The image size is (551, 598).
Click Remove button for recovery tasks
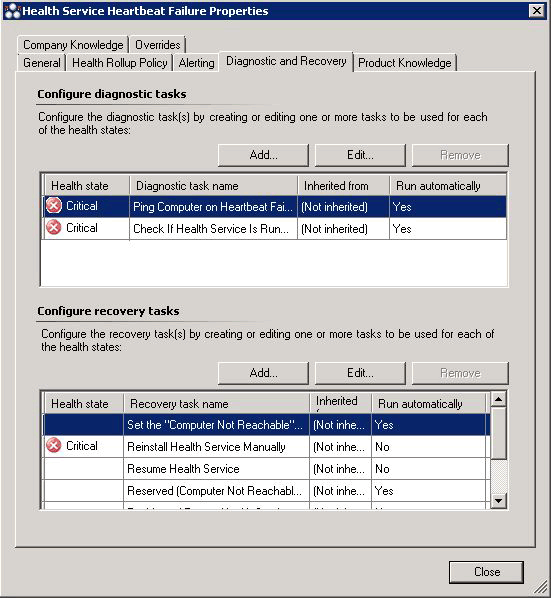(460, 373)
